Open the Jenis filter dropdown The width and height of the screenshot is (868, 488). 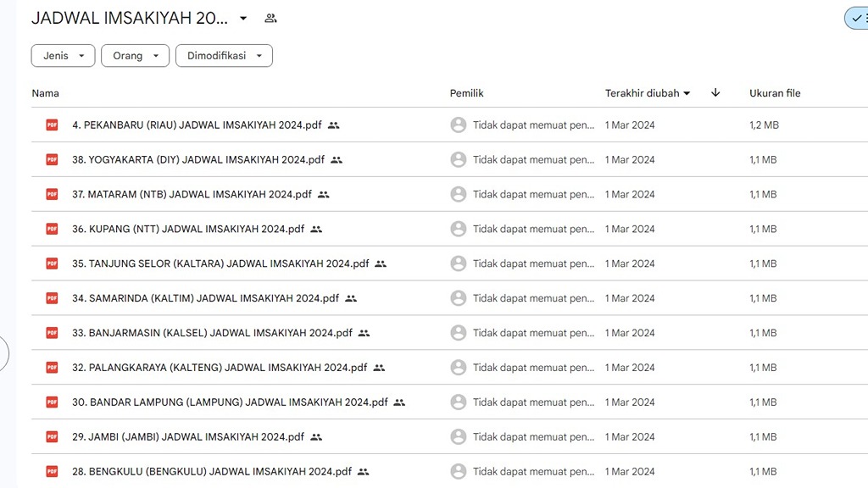pos(63,56)
